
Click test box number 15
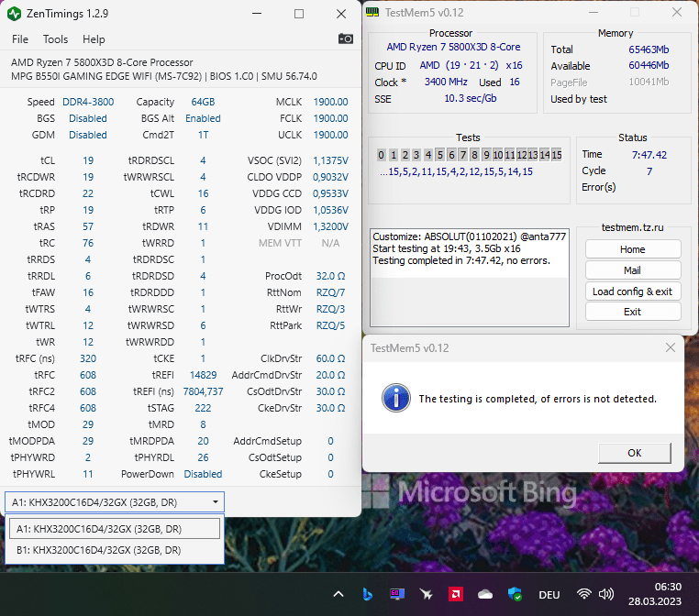pyautogui.click(x=556, y=155)
